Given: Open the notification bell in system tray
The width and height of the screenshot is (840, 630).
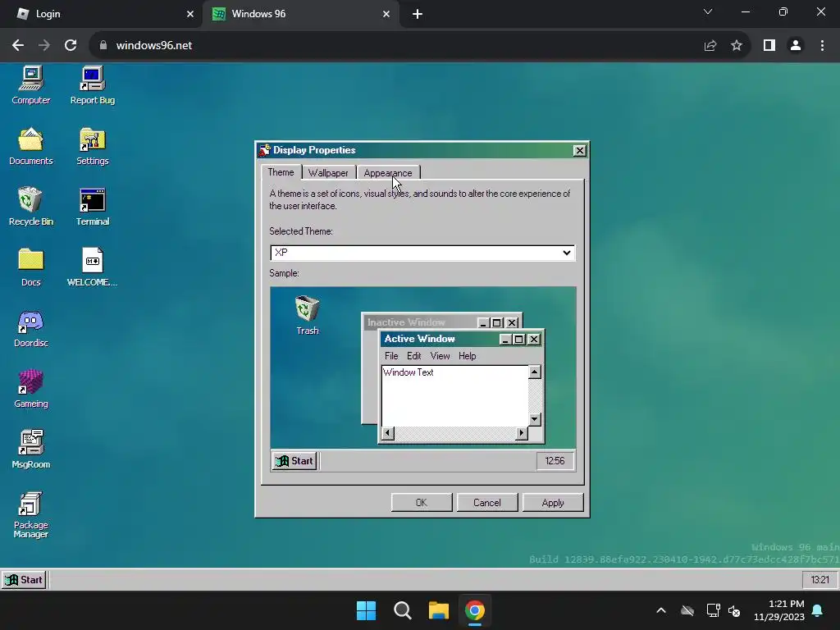Looking at the screenshot, I should [818, 610].
